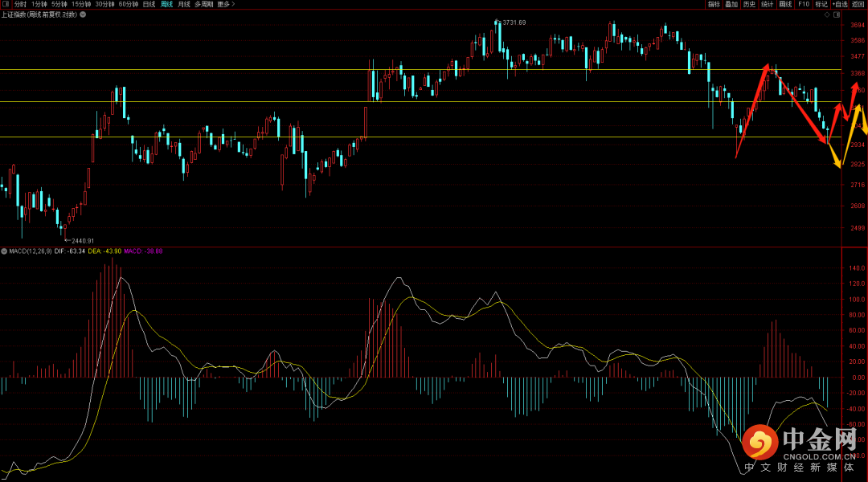Switch chart to 60分钟 period
Image resolution: width=868 pixels, height=482 pixels.
coord(128,4)
